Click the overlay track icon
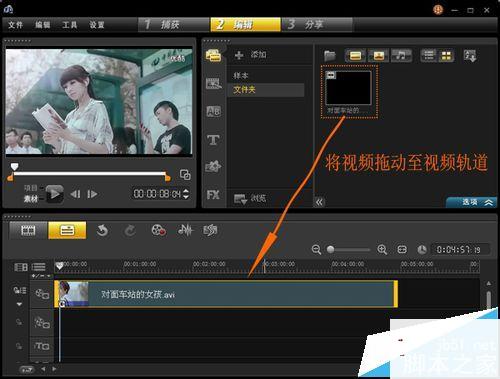 point(42,322)
